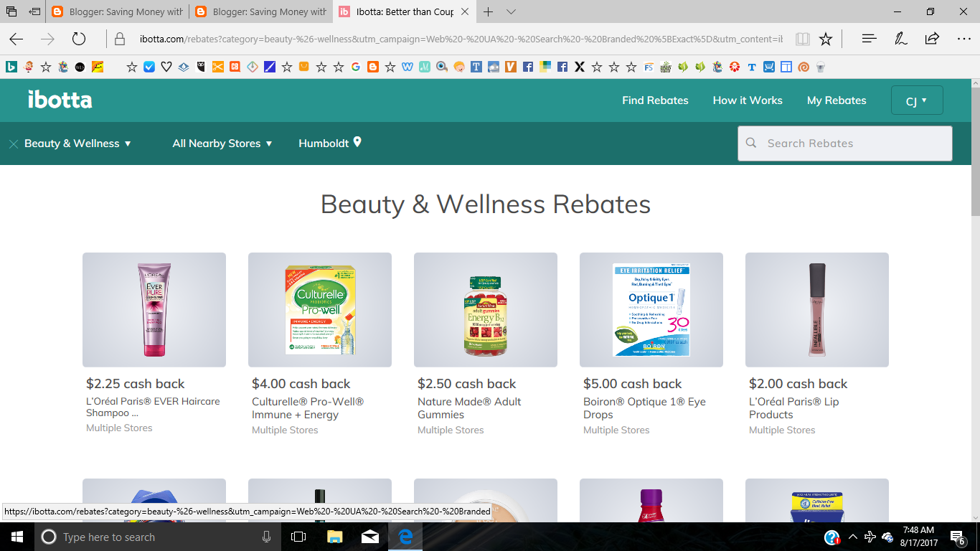Add this page to favorites with star
The width and height of the screenshot is (980, 551).
826,39
